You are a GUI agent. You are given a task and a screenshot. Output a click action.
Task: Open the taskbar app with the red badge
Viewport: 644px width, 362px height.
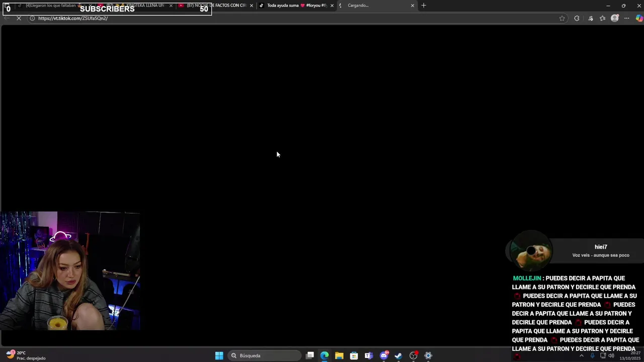point(414,355)
